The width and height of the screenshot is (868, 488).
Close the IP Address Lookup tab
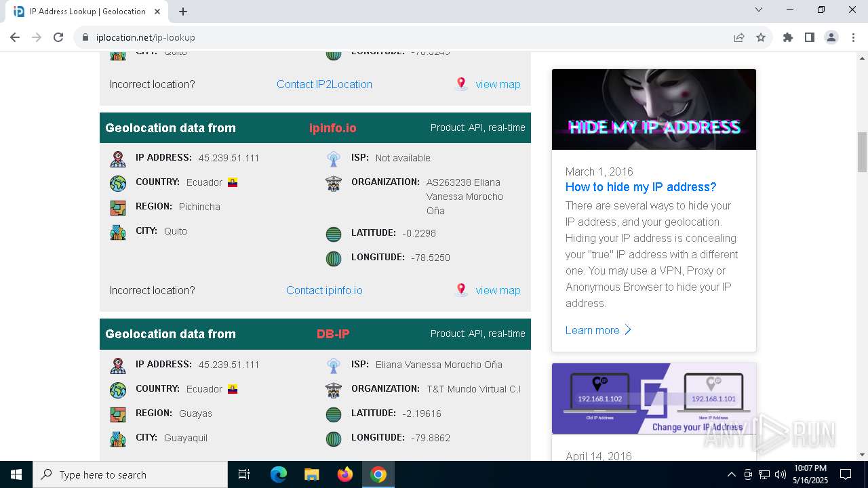coord(159,12)
